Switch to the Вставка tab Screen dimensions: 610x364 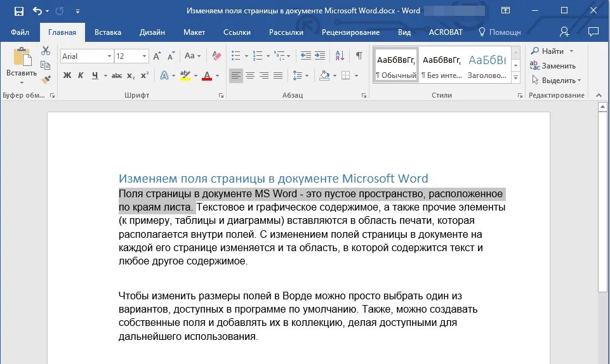[108, 32]
